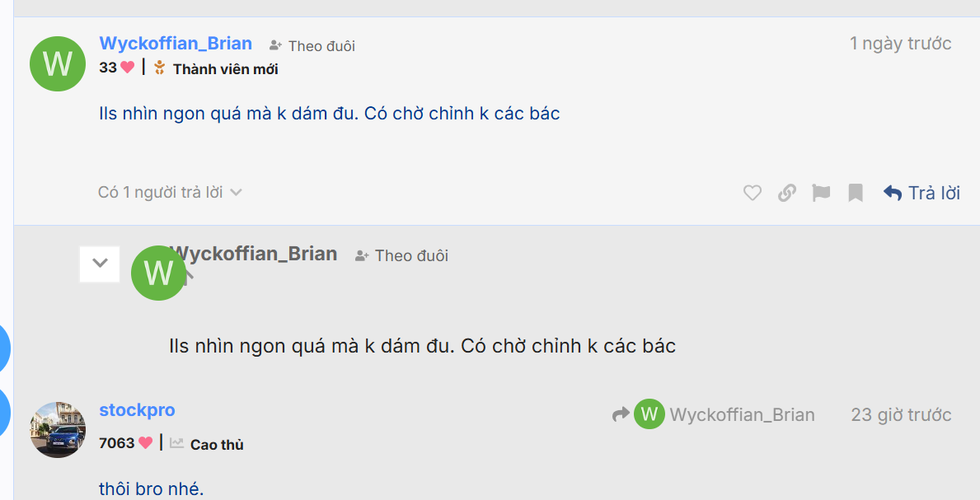Collapse the quoted post with chevron button
This screenshot has width=980, height=500.
(100, 264)
